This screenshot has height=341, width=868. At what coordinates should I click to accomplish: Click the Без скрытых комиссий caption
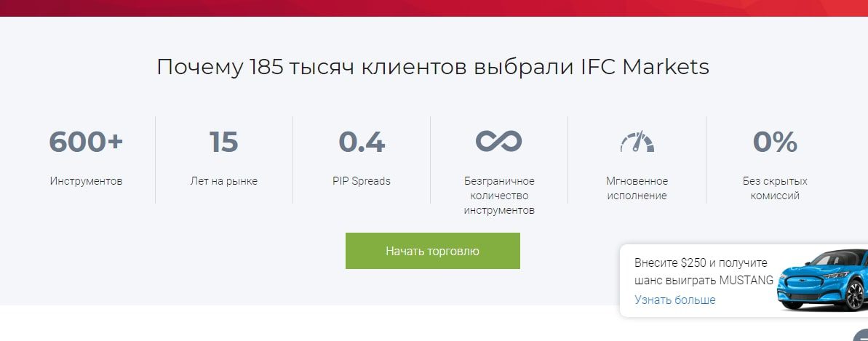pos(775,188)
